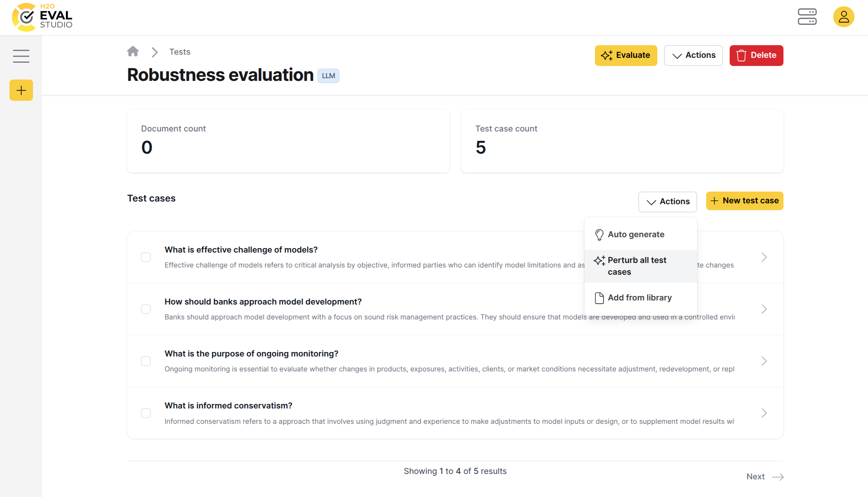Open the hamburger navigation menu
868x497 pixels.
coord(21,56)
